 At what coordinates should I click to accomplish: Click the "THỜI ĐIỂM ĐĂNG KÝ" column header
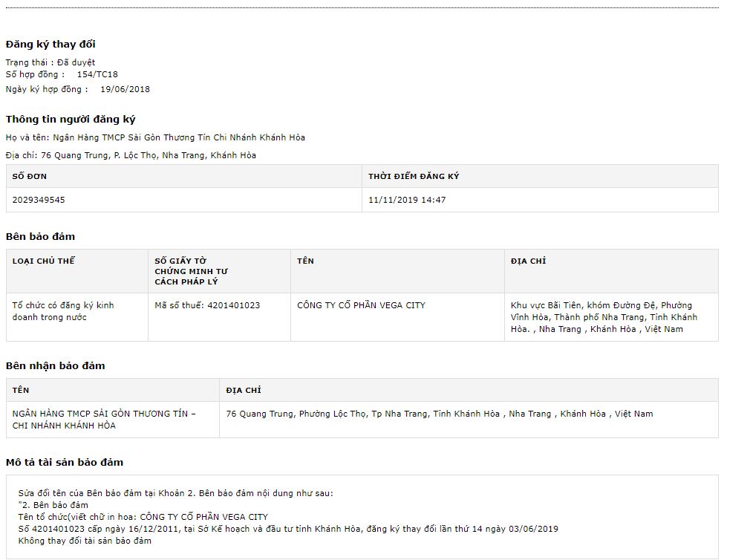click(x=414, y=176)
